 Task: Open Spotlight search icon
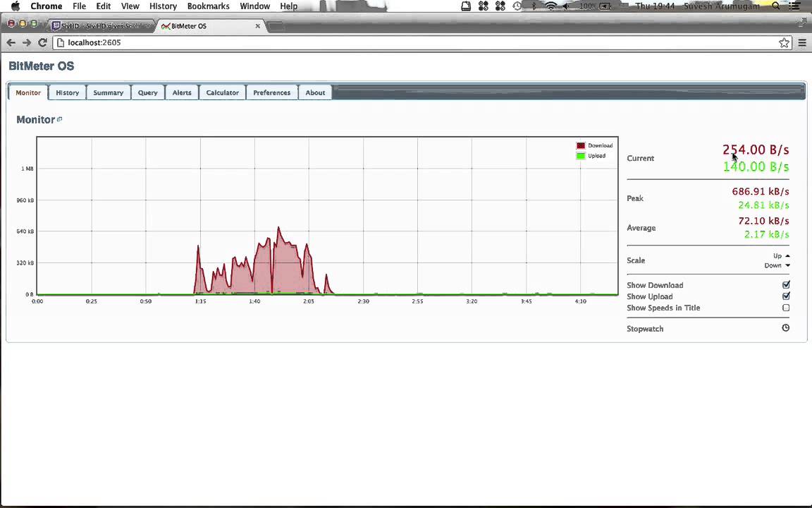(x=776, y=6)
